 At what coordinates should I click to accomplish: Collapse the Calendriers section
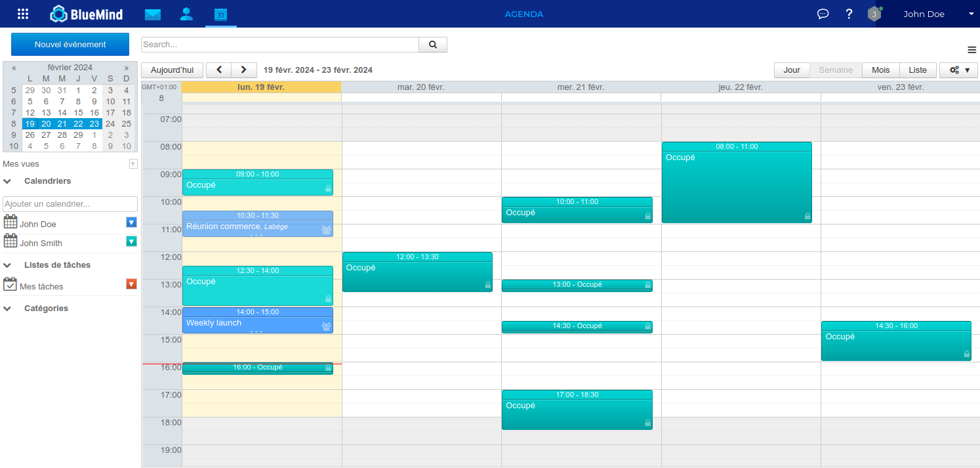coord(8,181)
